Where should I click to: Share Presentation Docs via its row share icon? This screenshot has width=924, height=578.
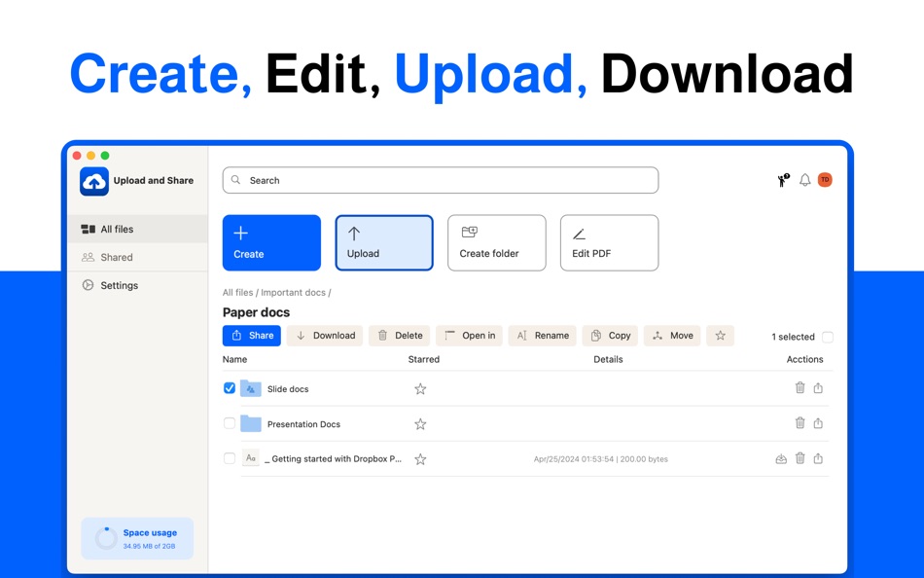tap(818, 423)
